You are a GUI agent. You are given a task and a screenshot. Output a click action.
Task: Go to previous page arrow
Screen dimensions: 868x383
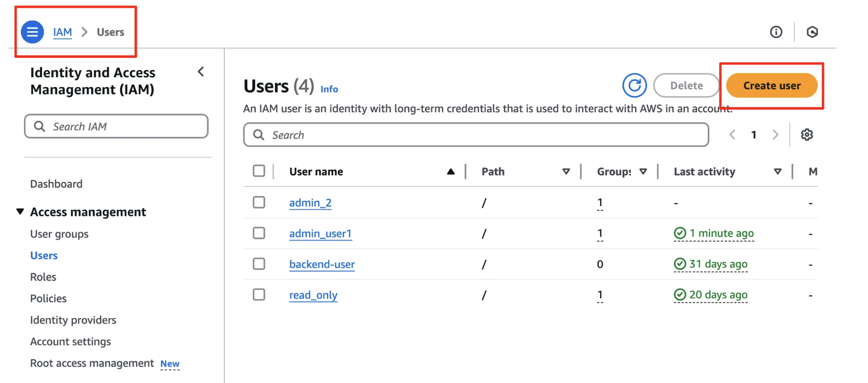pos(732,134)
